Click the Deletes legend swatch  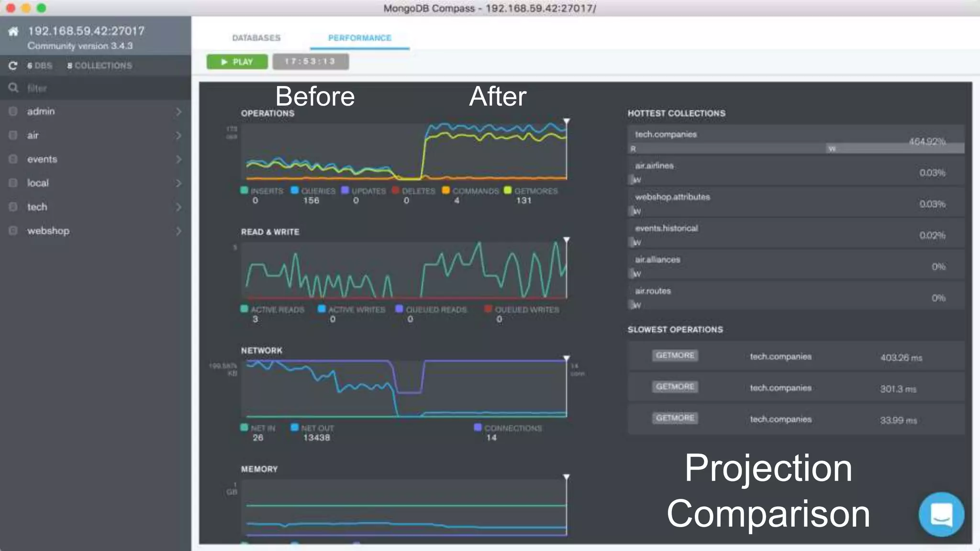(x=395, y=190)
